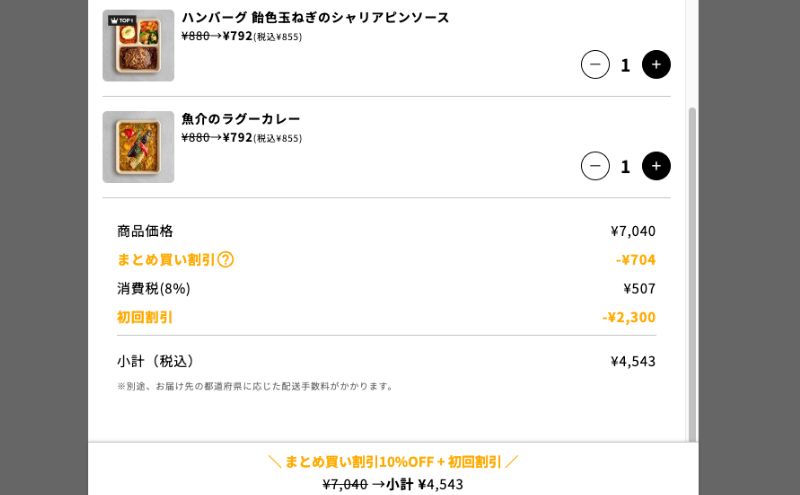Image resolution: width=800 pixels, height=495 pixels.
Task: Click the 初回割引 discount label
Action: click(145, 318)
